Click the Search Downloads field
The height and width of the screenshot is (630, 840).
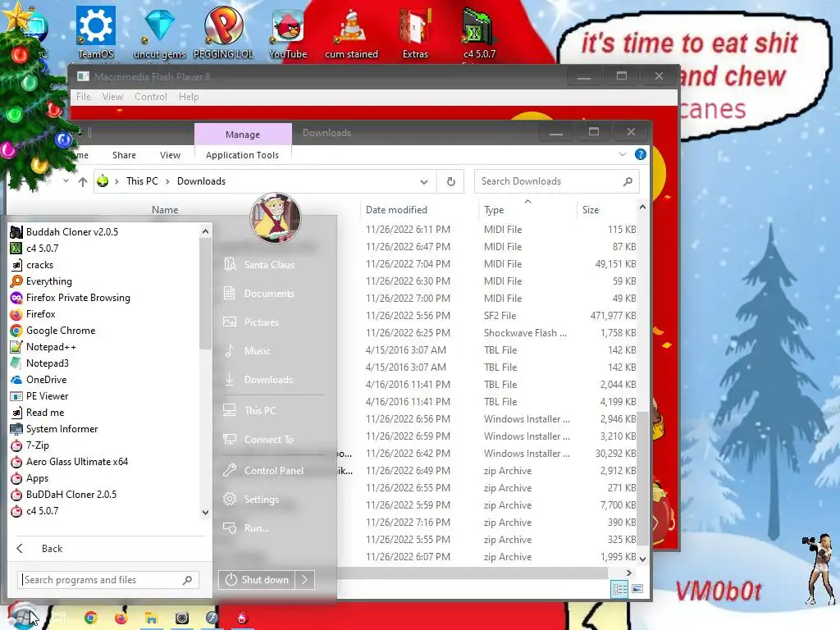[x=557, y=181]
